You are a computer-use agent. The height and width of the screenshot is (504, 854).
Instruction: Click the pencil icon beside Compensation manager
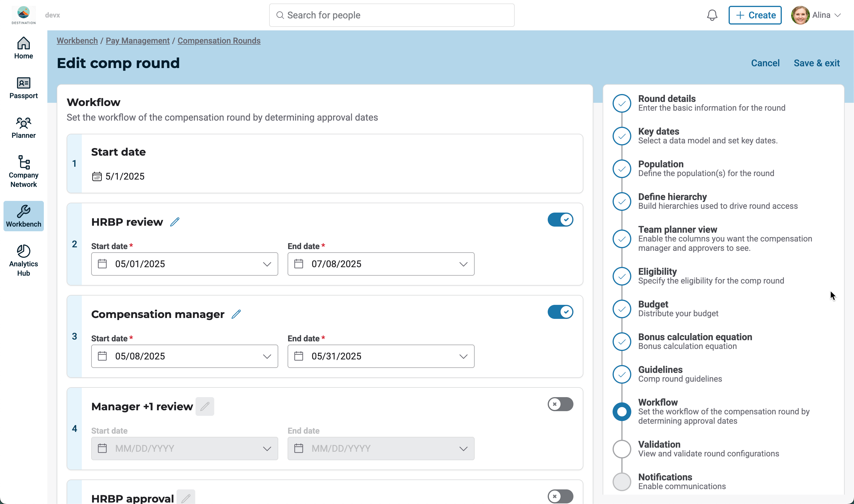(236, 314)
